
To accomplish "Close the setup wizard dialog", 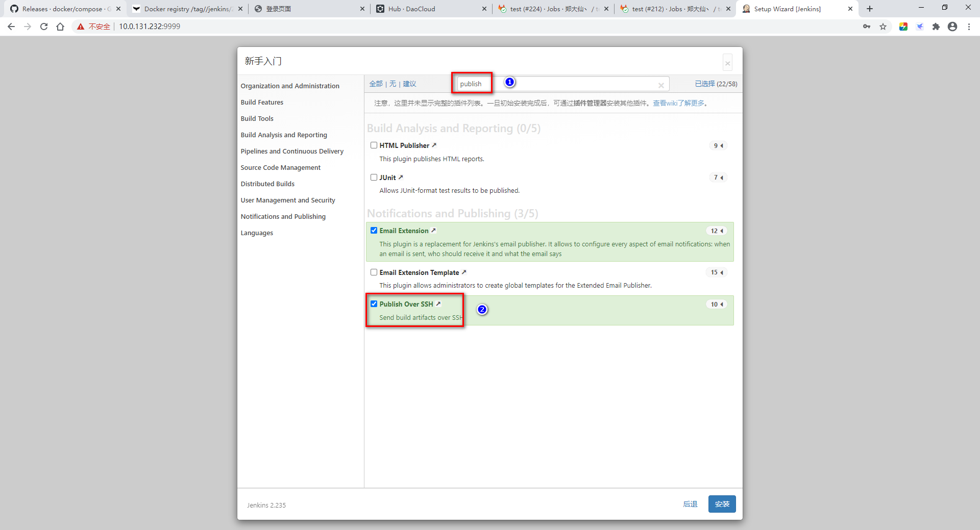I will [728, 63].
